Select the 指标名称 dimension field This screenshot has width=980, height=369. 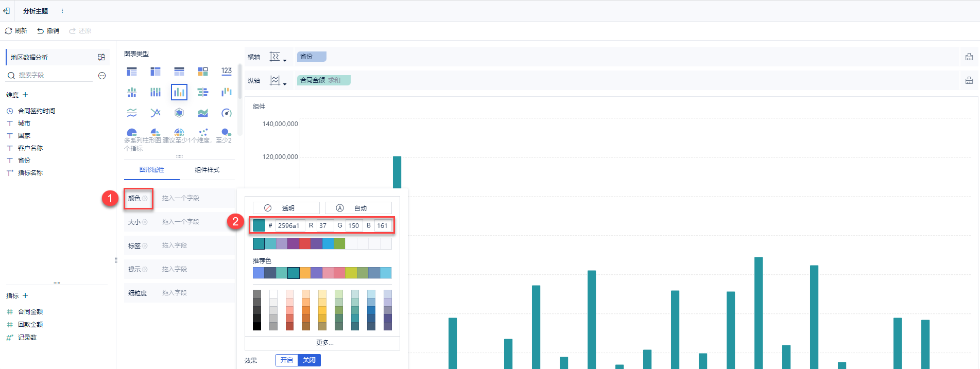(30, 173)
